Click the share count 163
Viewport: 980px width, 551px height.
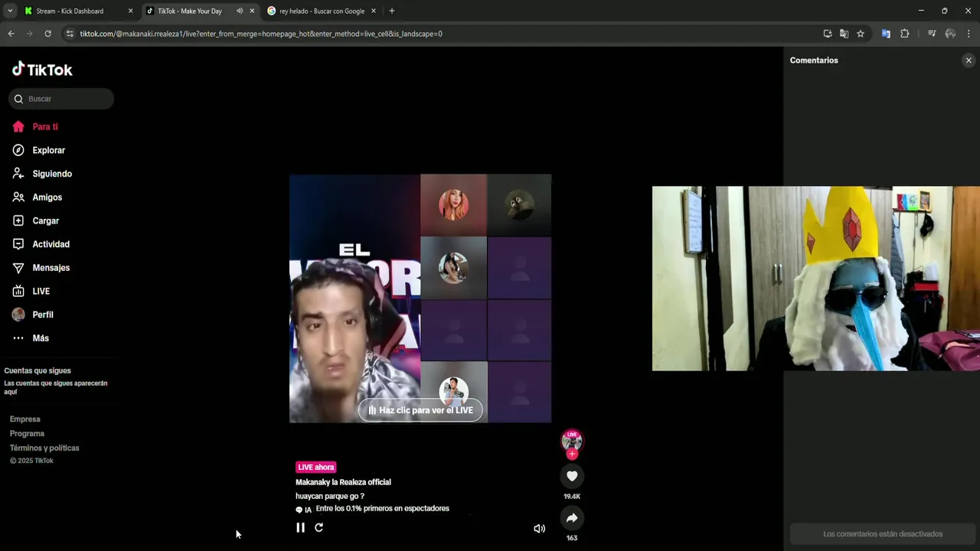[x=572, y=538]
